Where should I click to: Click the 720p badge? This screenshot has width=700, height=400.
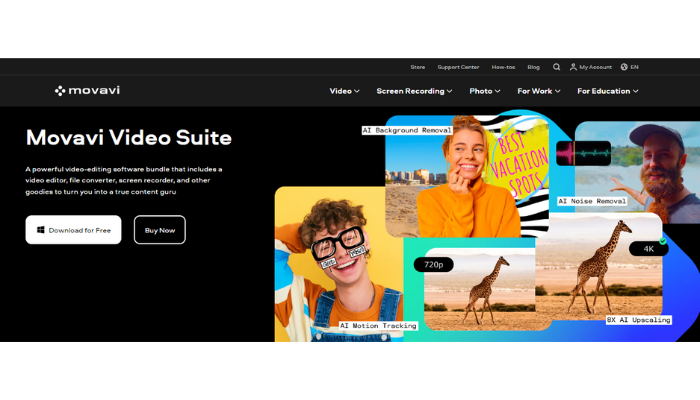[x=433, y=265]
